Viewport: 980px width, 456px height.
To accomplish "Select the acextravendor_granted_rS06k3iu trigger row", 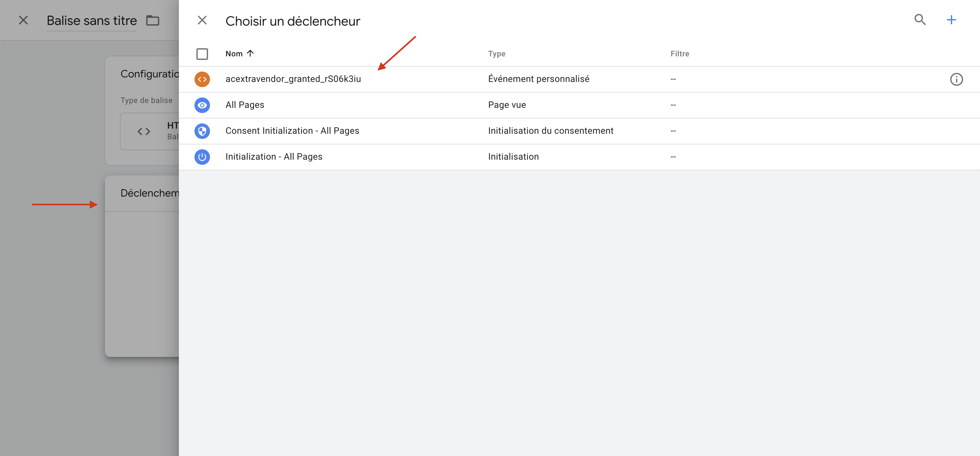I will click(x=293, y=79).
